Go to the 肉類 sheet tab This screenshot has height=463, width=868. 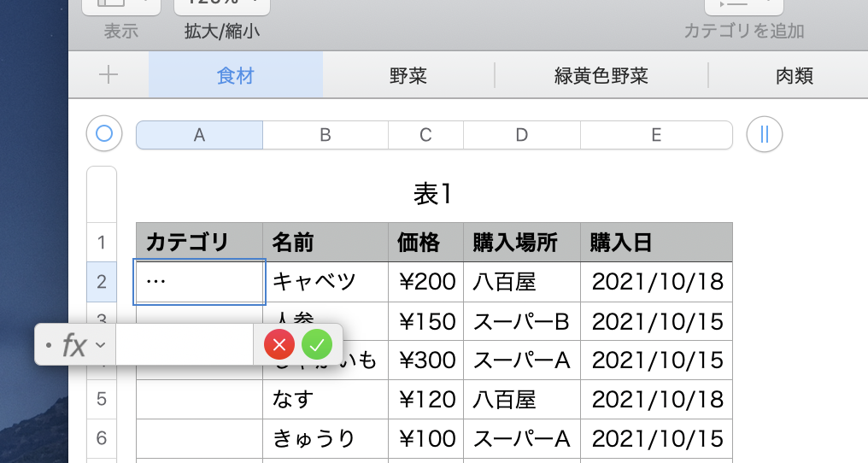tap(794, 76)
